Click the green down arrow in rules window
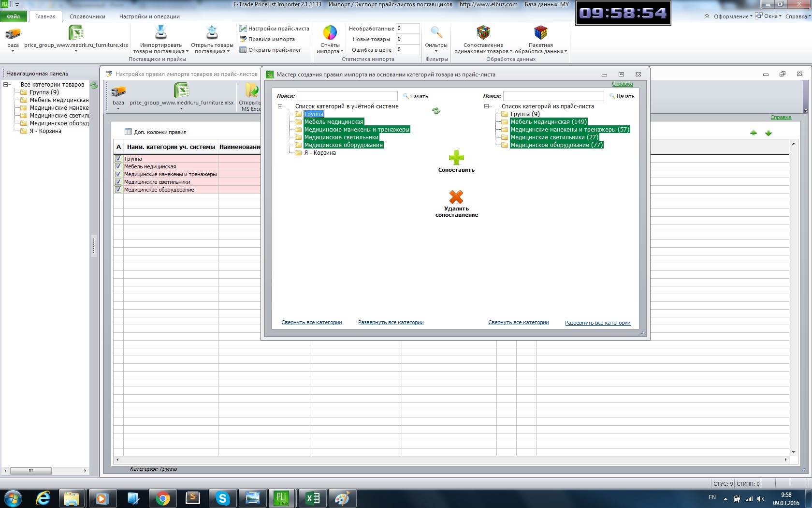The width and height of the screenshot is (812, 508). tap(768, 133)
